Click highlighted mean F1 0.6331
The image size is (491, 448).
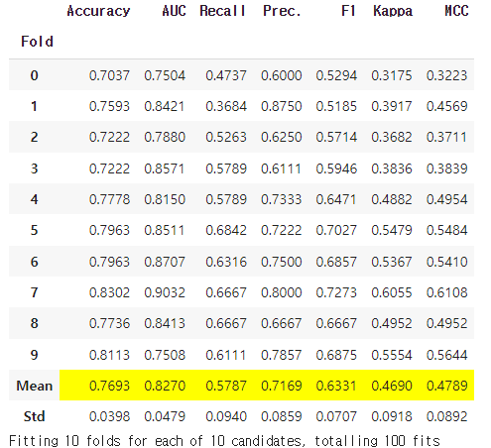pos(336,386)
